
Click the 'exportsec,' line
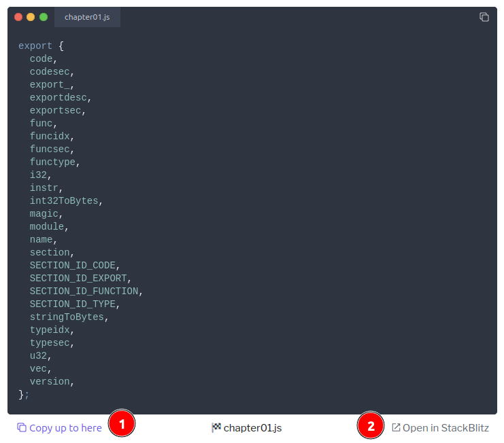58,111
